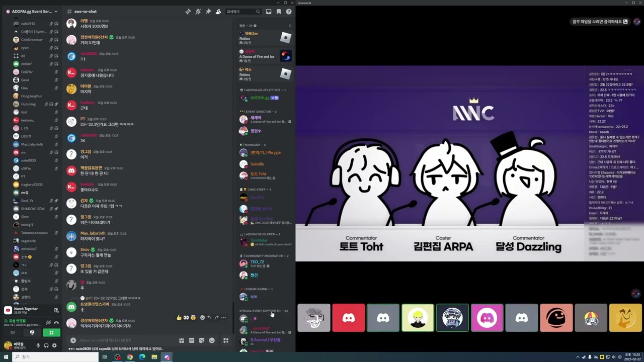Open the Inbox icon in channel header
This screenshot has height=362, width=644.
point(269,12)
